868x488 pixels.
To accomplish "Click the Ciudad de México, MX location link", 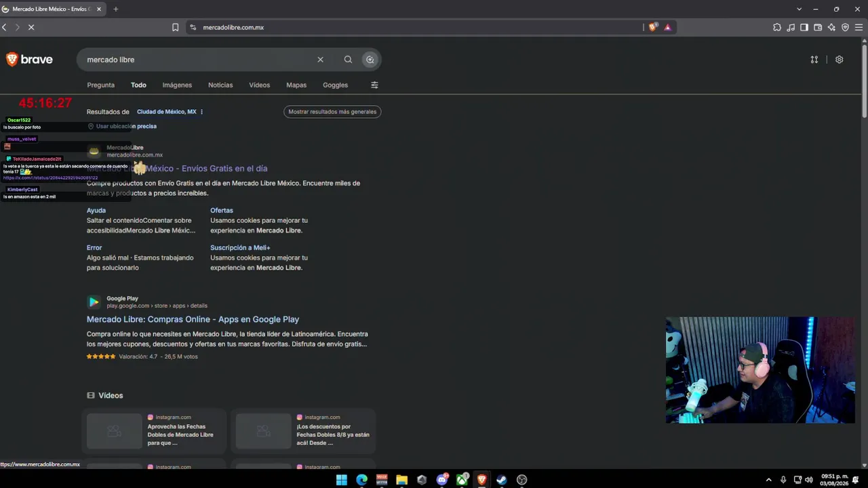I will tap(166, 112).
